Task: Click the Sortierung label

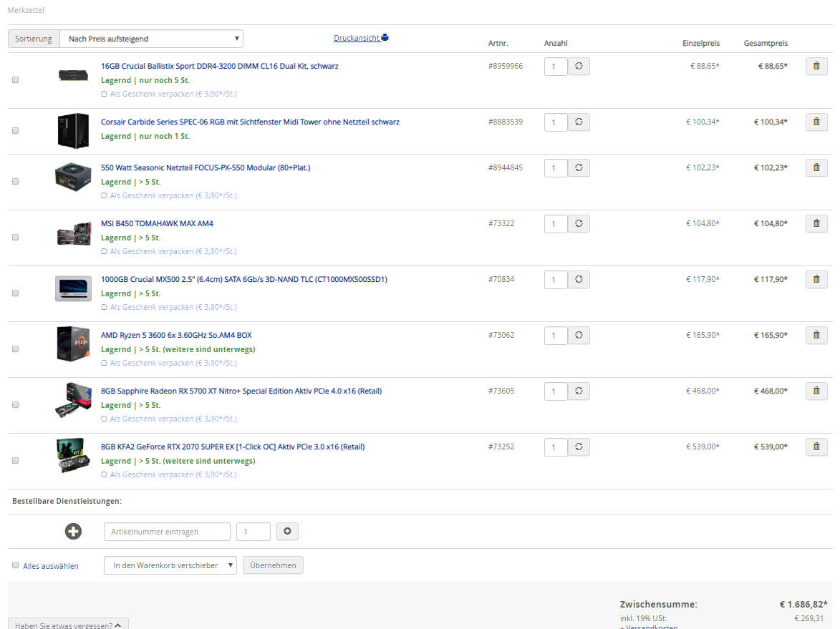Action: [x=34, y=39]
